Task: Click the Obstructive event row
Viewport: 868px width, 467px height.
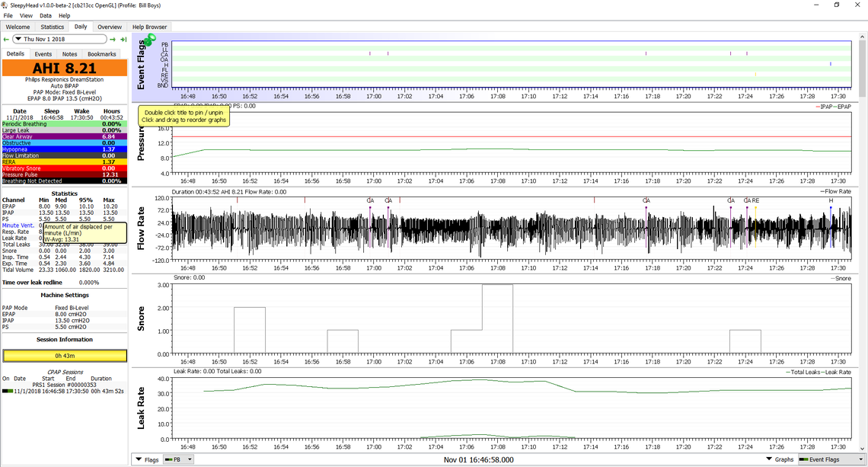Action: [x=64, y=143]
